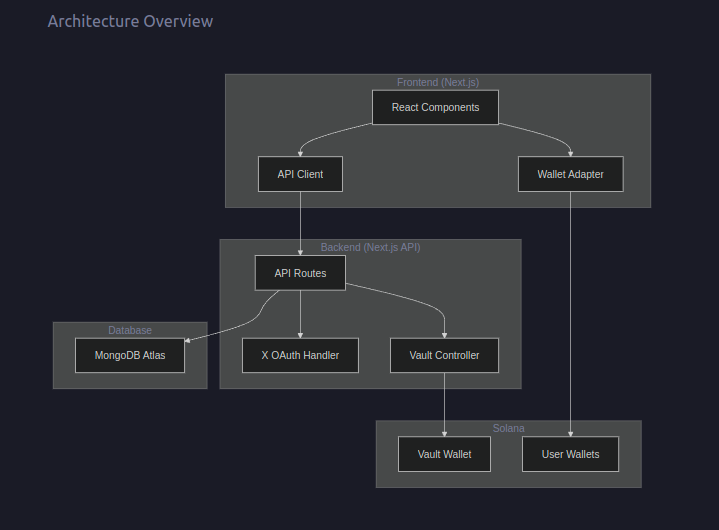Image resolution: width=719 pixels, height=530 pixels.
Task: Click the Backend (Next.js API) group label
Action: (371, 248)
